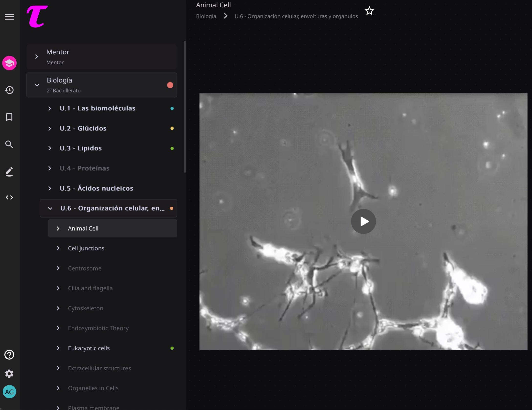Expand U.1 - Las biomoléculas chevron
The width and height of the screenshot is (532, 410).
[x=50, y=108]
